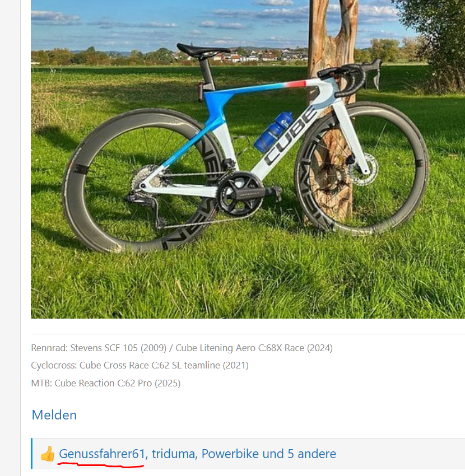Visit Powerbike's profile from the likes list
The height and width of the screenshot is (476, 465).
[231, 454]
